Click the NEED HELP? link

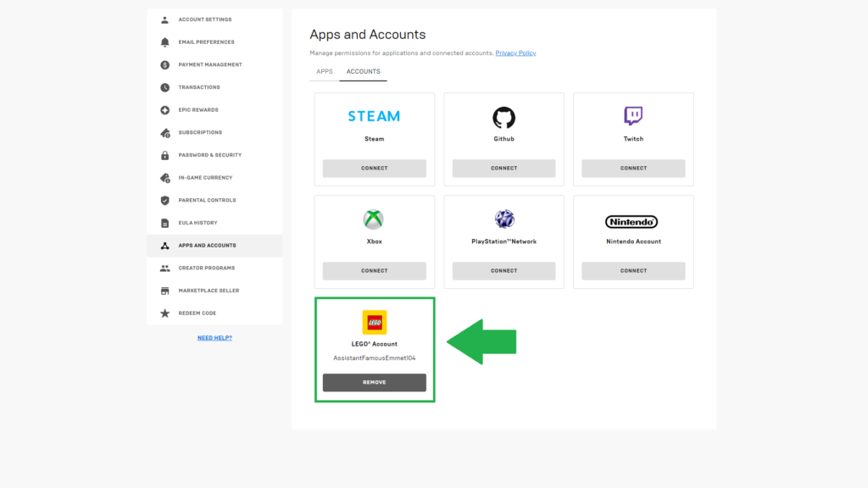[214, 337]
